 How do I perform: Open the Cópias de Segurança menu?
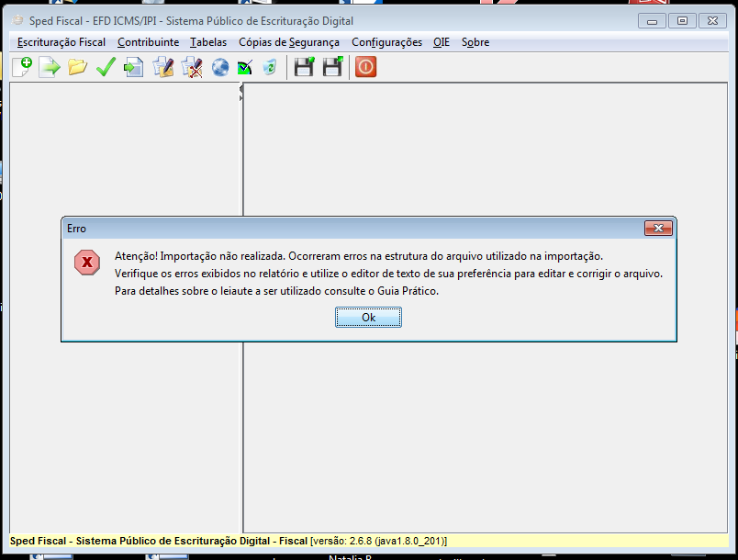coord(289,42)
